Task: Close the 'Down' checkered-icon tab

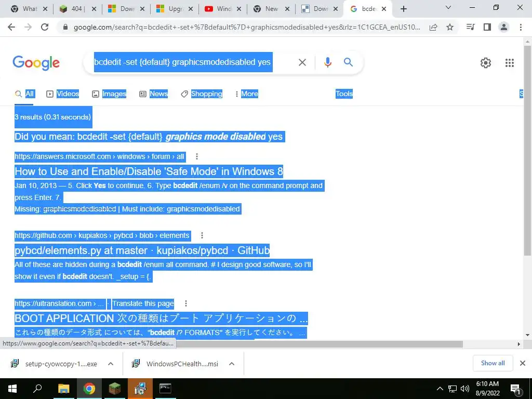Action: pyautogui.click(x=336, y=9)
